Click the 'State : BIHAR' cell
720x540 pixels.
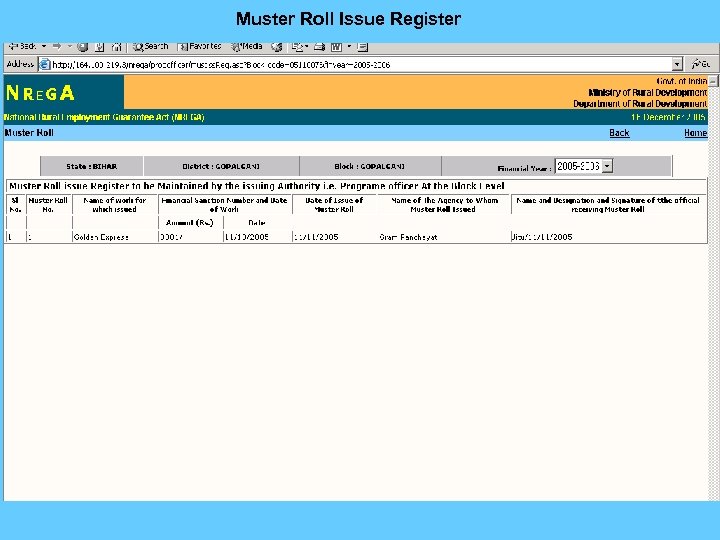[x=91, y=166]
